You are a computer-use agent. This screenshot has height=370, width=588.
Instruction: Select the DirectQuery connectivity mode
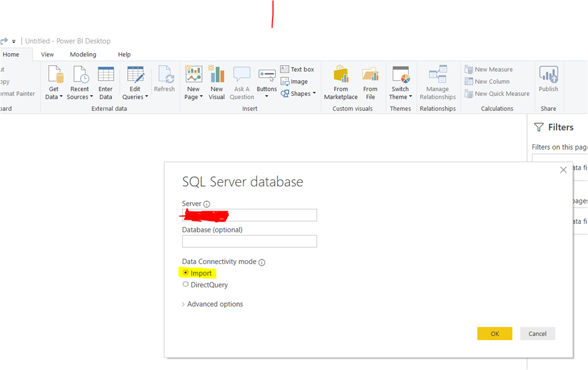tap(186, 284)
